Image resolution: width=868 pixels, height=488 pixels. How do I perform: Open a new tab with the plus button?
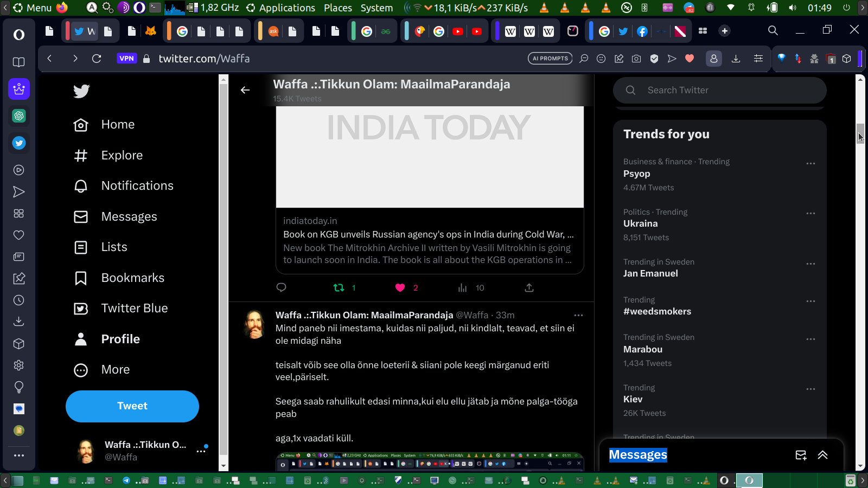[725, 31]
